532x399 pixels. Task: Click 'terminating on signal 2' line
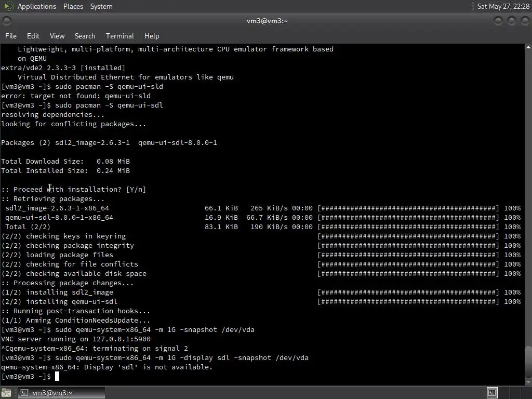[140, 349]
